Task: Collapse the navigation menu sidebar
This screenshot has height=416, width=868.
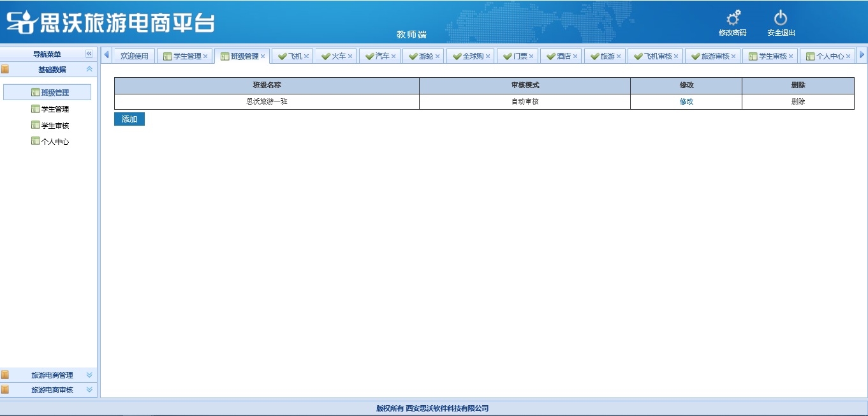Action: [x=89, y=54]
